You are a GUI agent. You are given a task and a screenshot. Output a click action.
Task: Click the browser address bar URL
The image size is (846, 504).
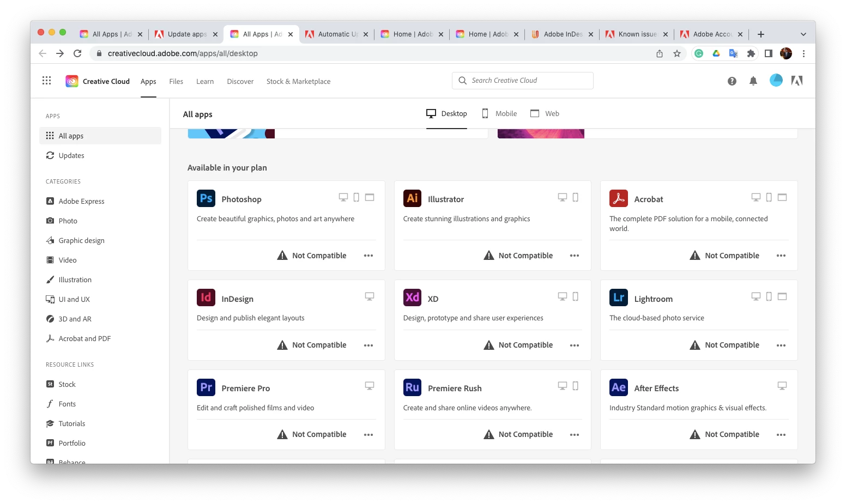(183, 53)
